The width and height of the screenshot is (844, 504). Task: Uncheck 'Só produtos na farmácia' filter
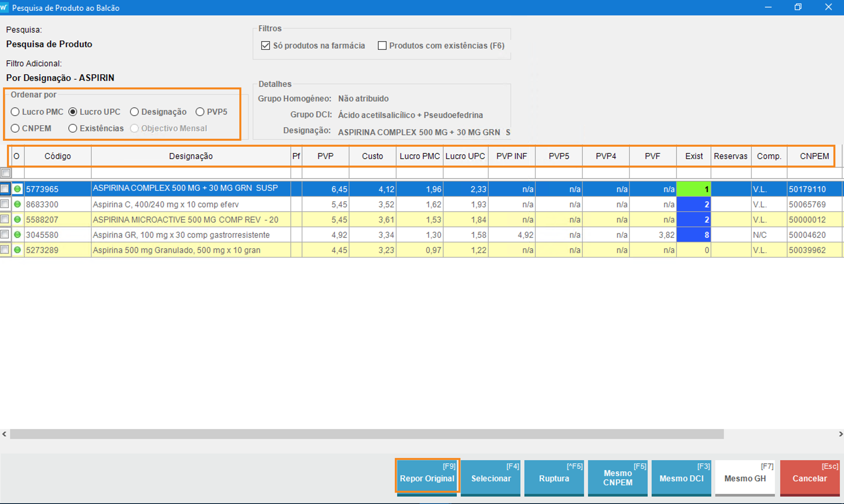coord(266,45)
